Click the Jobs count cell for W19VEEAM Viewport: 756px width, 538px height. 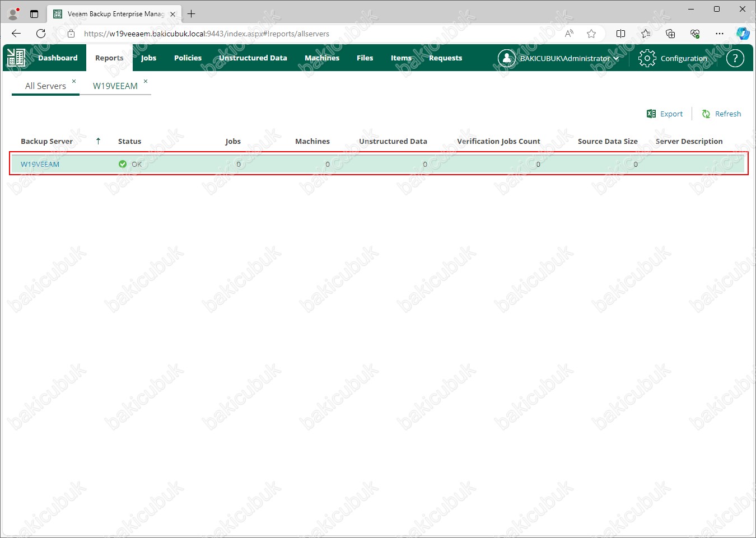point(239,164)
